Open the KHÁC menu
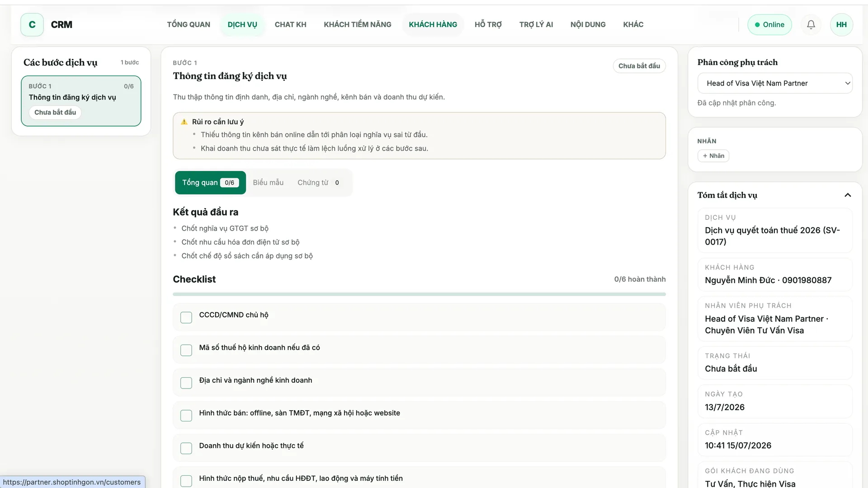This screenshot has width=868, height=488. click(633, 24)
